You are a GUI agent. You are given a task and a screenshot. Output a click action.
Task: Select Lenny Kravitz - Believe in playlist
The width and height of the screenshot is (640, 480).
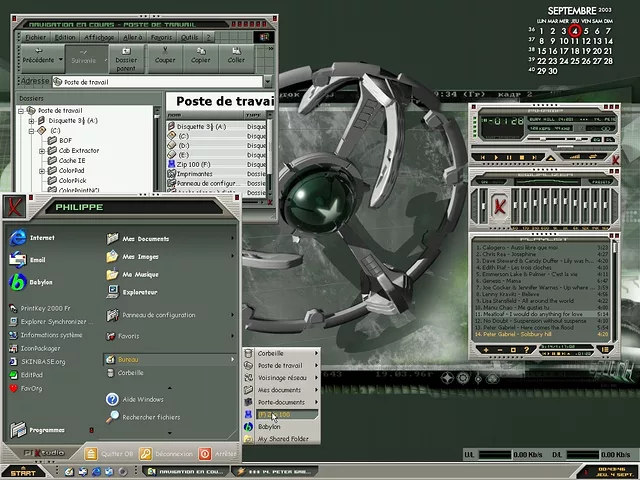click(x=510, y=294)
